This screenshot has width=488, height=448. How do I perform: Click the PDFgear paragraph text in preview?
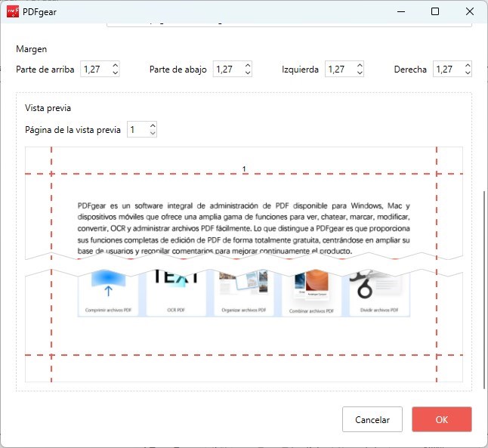pos(244,228)
